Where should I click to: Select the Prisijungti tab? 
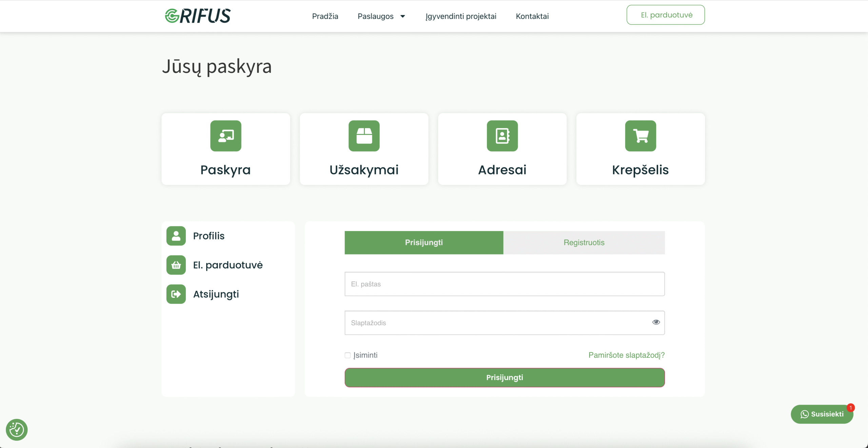tap(424, 243)
